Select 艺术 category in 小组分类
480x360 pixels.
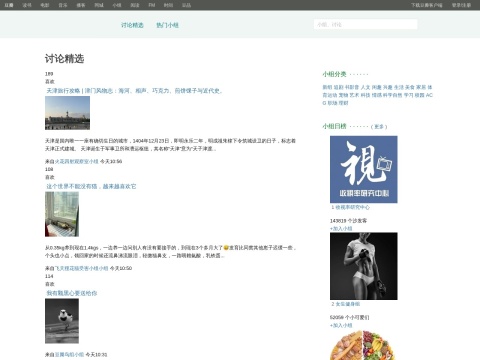coord(354,95)
